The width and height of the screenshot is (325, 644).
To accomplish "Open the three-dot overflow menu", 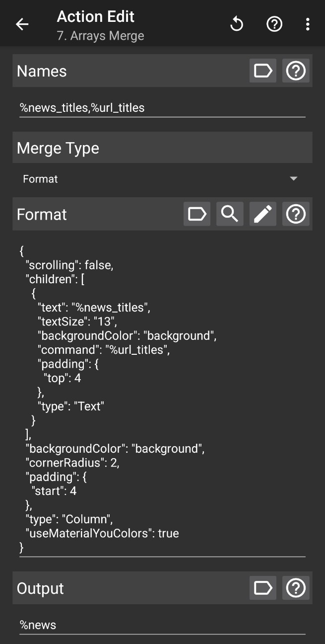I will [308, 24].
